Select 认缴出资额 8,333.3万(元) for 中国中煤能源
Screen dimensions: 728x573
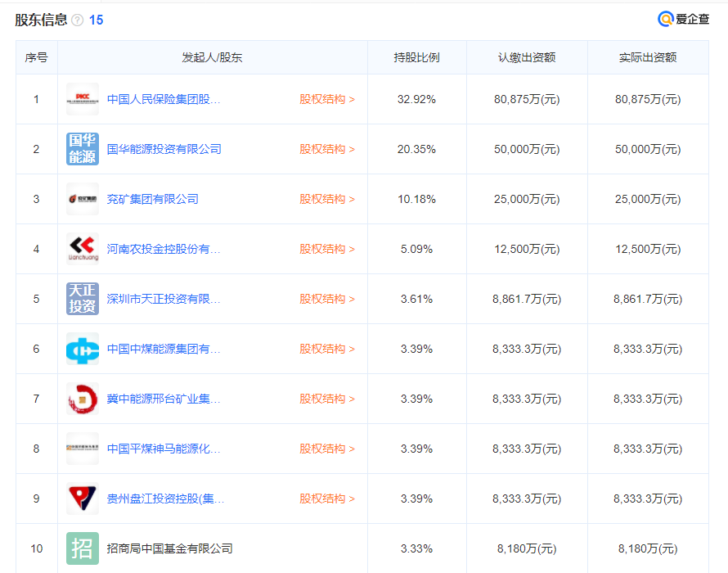pyautogui.click(x=527, y=349)
